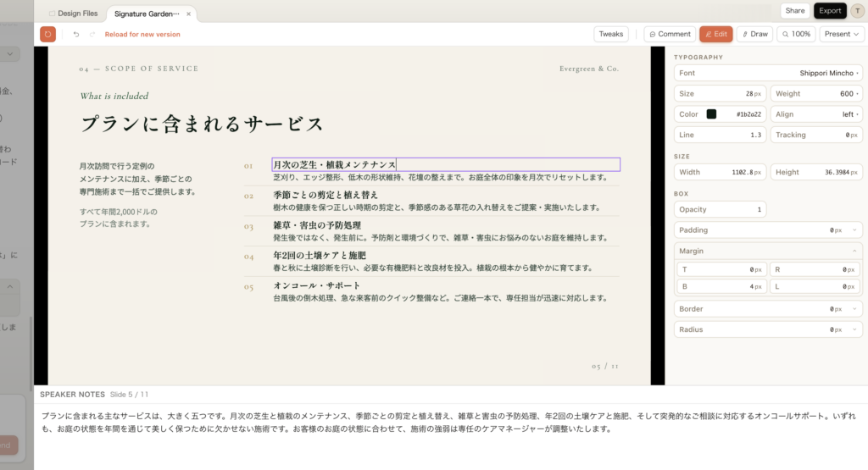Toggle the Edit mode button
868x470 pixels.
tap(715, 34)
